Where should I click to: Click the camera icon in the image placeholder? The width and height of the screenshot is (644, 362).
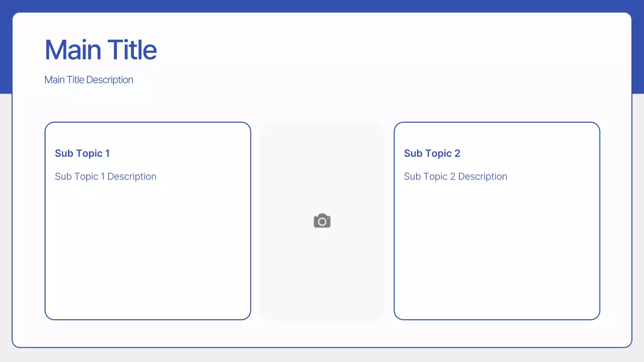coord(322,221)
